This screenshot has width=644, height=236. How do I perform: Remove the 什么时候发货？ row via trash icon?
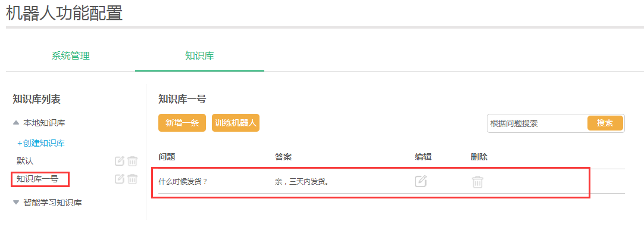(477, 182)
